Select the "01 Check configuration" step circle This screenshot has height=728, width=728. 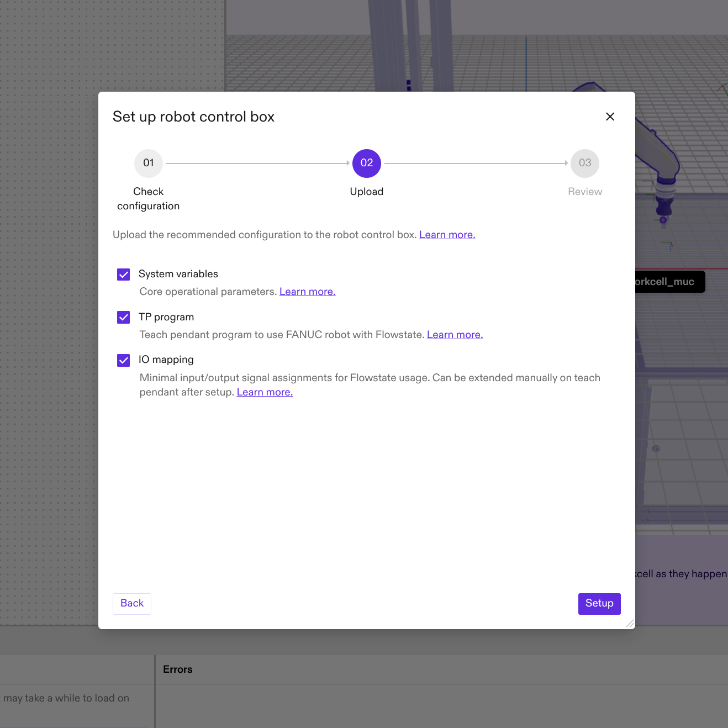tap(148, 163)
